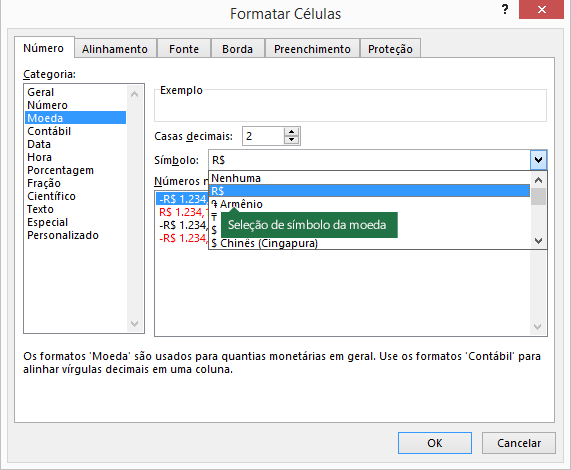Select the Porcentagem category

pyautogui.click(x=76, y=170)
